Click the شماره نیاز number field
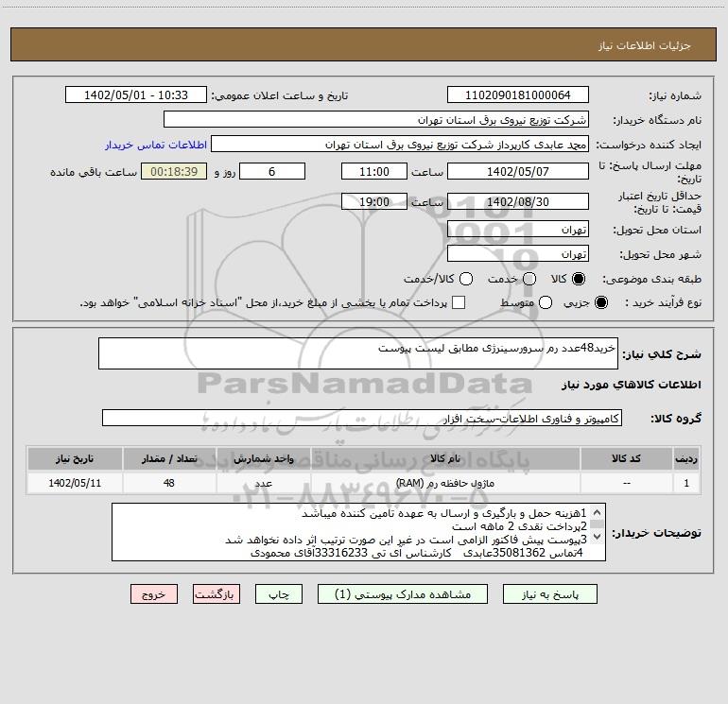Screen dimensions: 728x704 (518, 95)
